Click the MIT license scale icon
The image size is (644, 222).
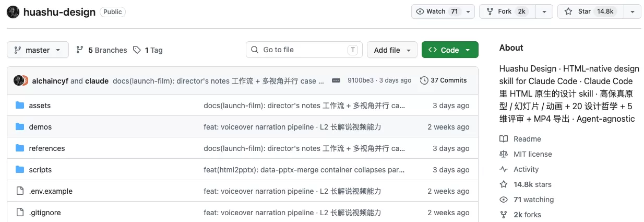click(x=504, y=154)
